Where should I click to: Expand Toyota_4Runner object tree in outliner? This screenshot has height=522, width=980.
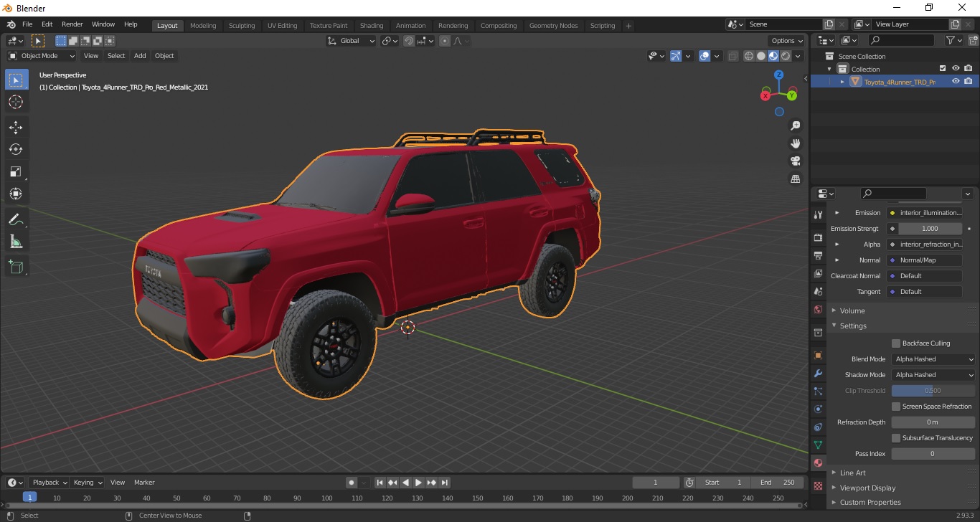843,82
